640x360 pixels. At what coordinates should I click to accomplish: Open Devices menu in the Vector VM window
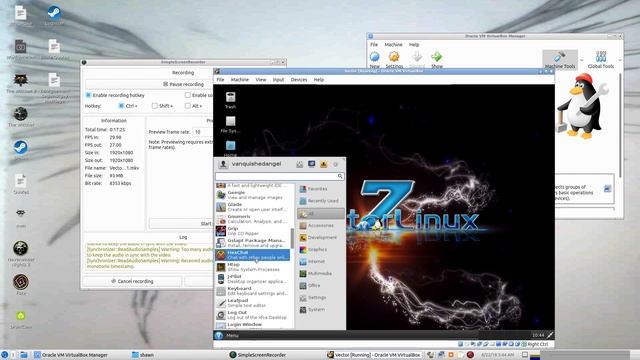[x=299, y=80]
